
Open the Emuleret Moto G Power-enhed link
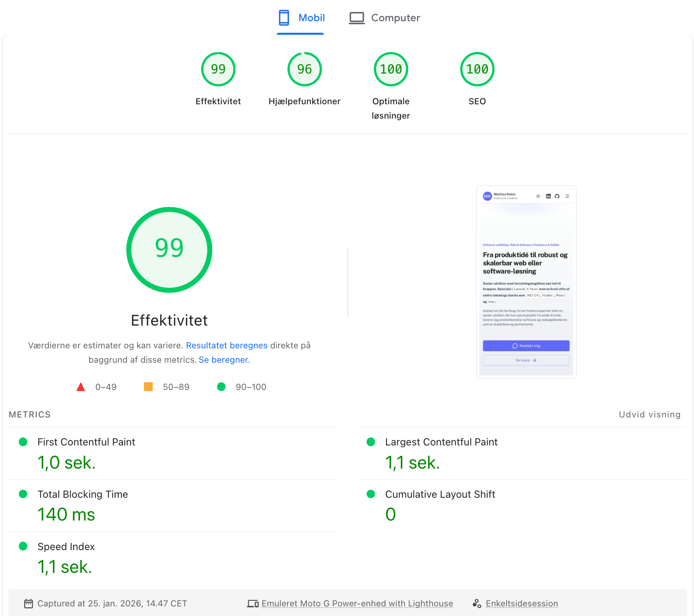point(357,603)
